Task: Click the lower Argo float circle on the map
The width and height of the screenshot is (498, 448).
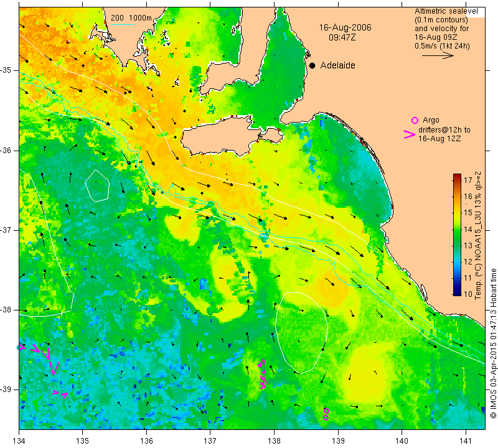Action: coord(326,418)
